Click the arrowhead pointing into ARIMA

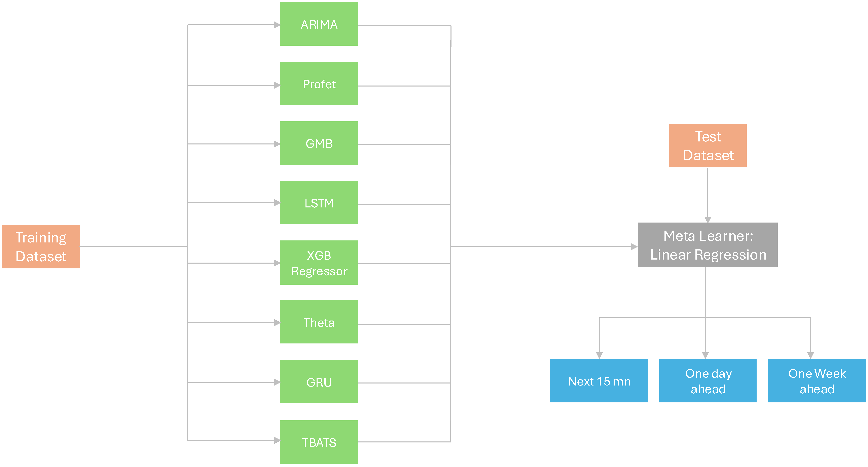point(277,25)
